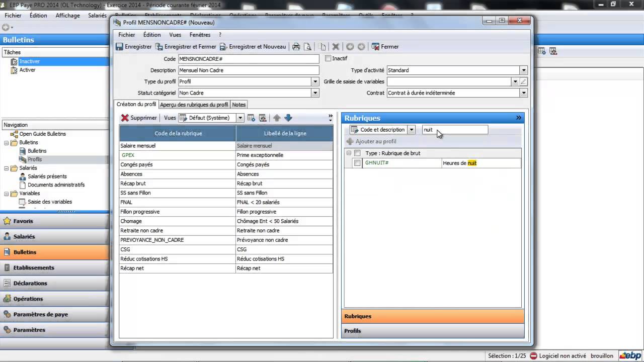Viewport: 644px width, 362px height.
Task: Click the Activer task icon
Action: 14,70
